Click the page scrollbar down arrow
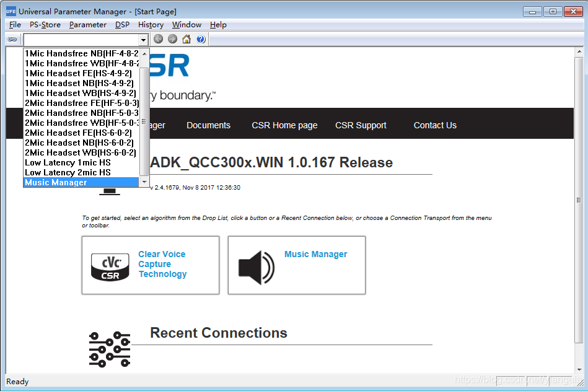 point(579,370)
